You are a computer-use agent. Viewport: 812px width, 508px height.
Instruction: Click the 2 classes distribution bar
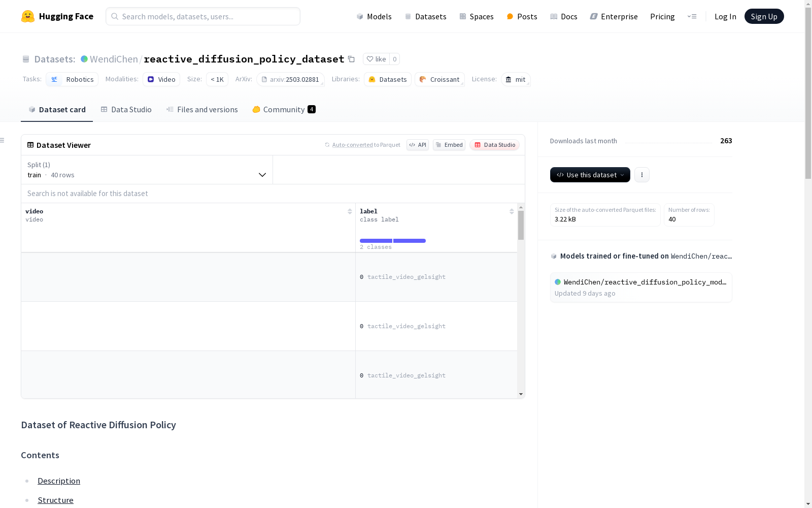(x=392, y=240)
